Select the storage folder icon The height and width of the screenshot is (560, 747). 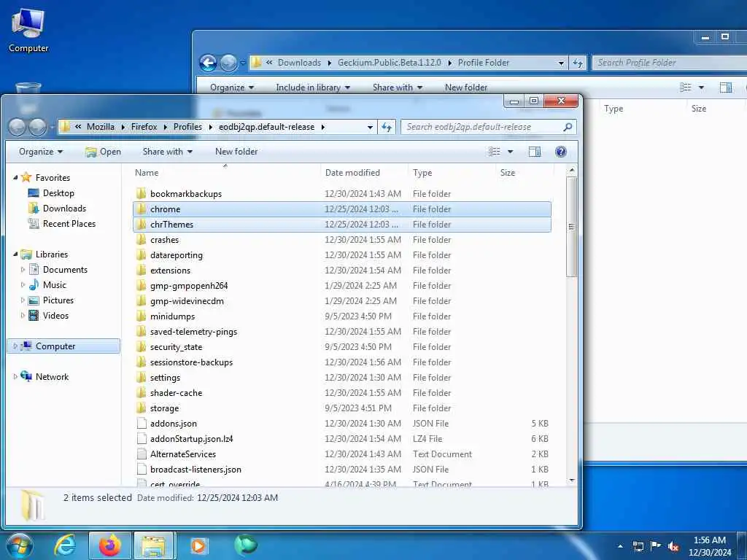pyautogui.click(x=141, y=408)
